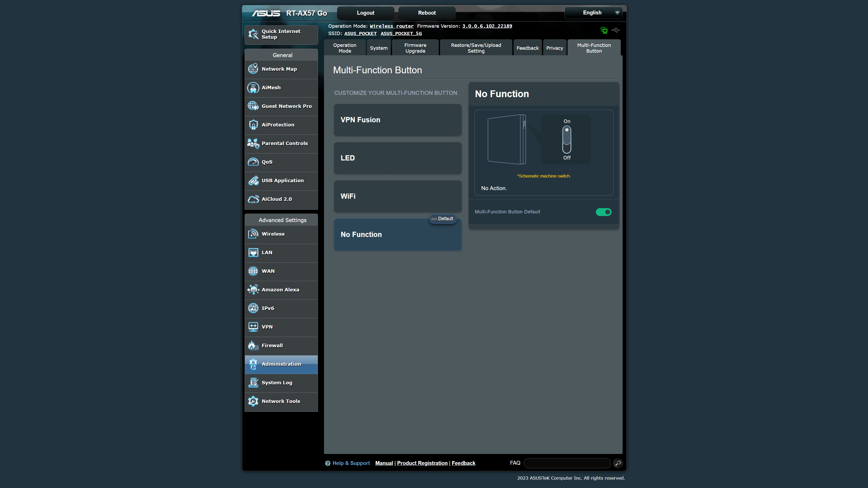Image resolution: width=868 pixels, height=488 pixels.
Task: Toggle the WiFi multi-function option
Action: point(397,196)
